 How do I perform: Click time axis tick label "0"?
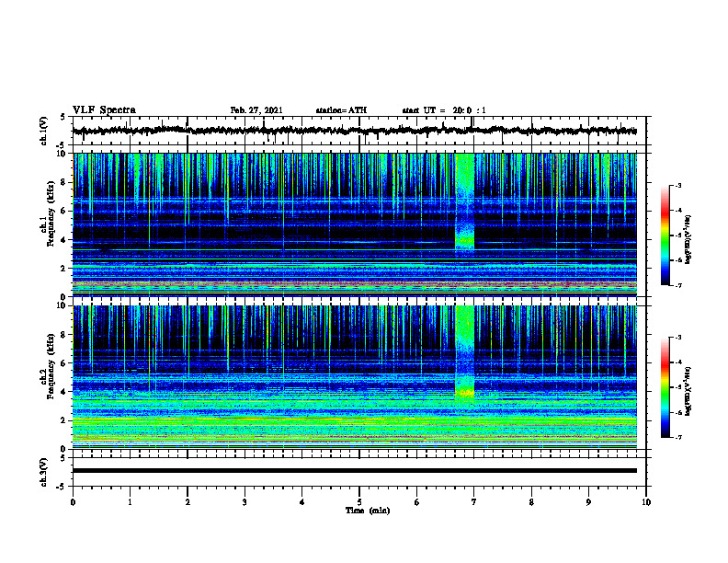[x=73, y=502]
